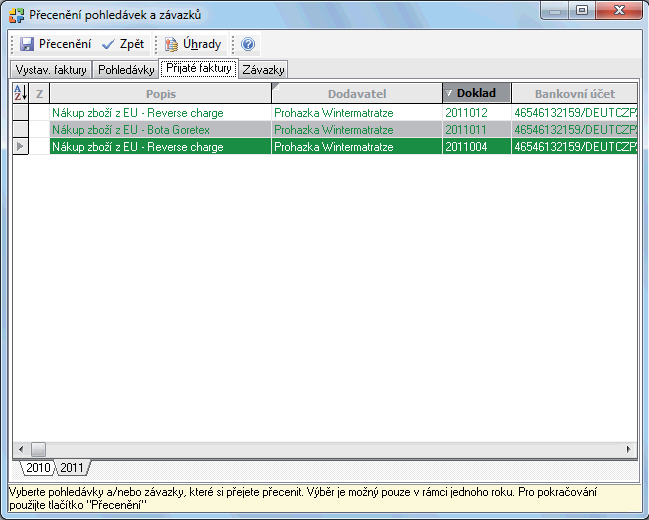Select document 2011012 cell
The height and width of the screenshot is (520, 649).
point(476,113)
